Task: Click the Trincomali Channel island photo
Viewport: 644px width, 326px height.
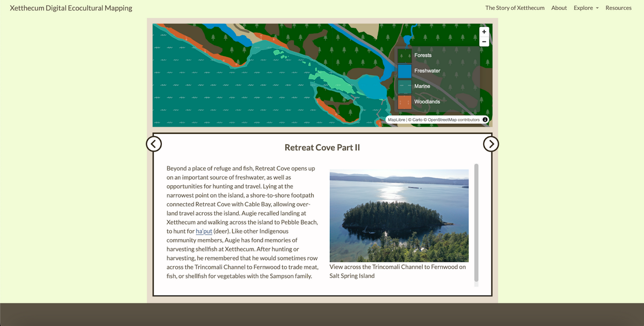Action: (399, 215)
